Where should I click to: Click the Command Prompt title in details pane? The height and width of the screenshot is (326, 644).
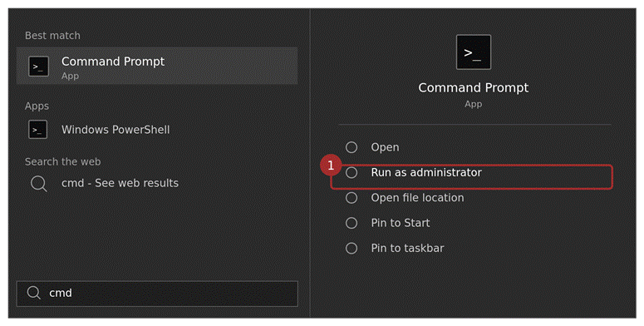point(473,87)
